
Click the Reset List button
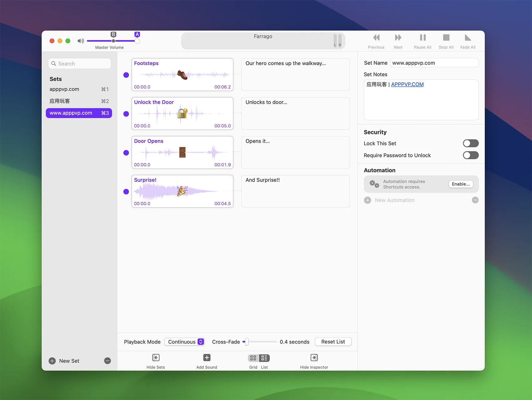tap(333, 342)
